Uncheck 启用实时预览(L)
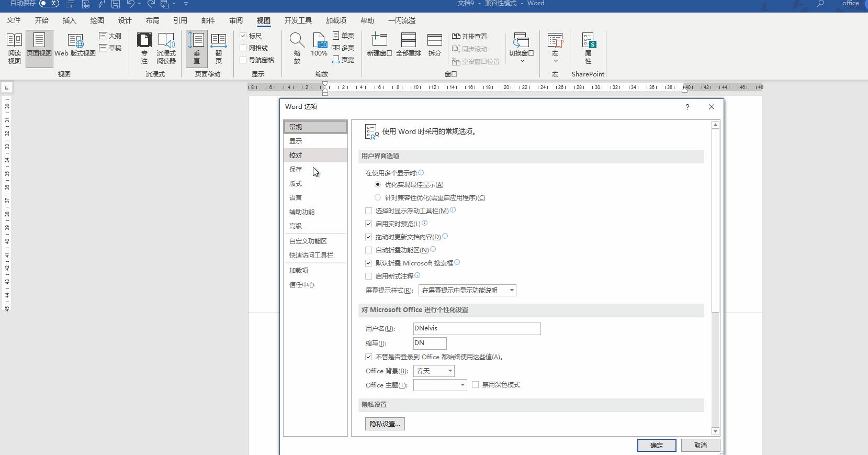This screenshot has width=868, height=455. (369, 224)
